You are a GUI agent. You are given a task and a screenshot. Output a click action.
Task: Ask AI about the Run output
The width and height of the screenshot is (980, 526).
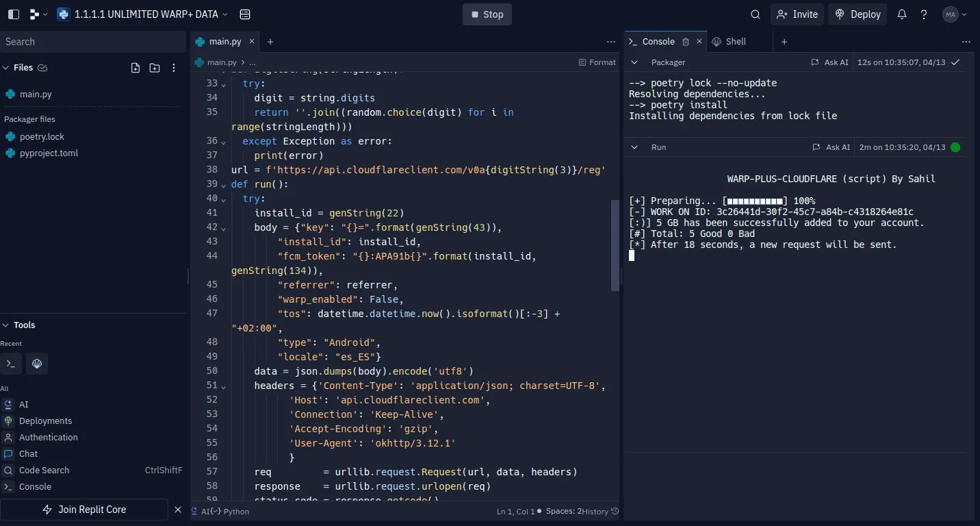831,147
